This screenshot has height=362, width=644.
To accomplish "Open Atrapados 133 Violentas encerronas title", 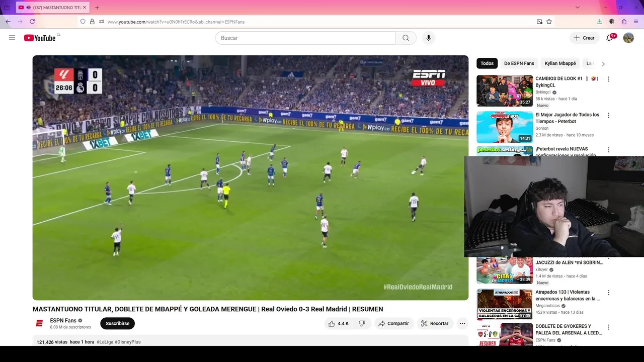I will click(568, 295).
